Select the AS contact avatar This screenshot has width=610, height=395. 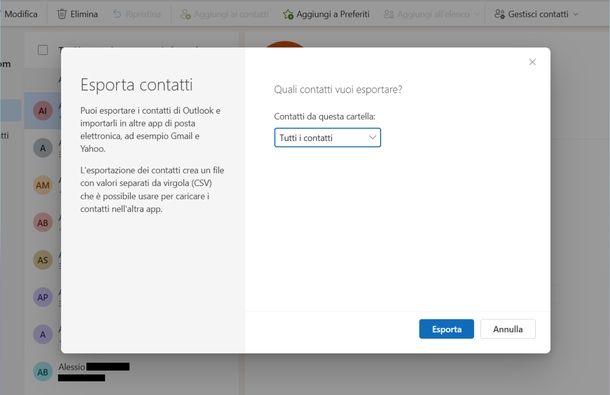tap(42, 260)
